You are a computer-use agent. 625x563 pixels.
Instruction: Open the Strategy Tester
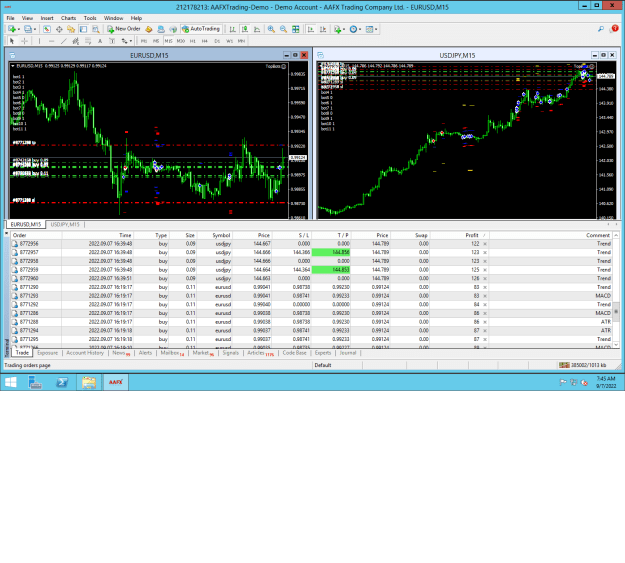96,29
